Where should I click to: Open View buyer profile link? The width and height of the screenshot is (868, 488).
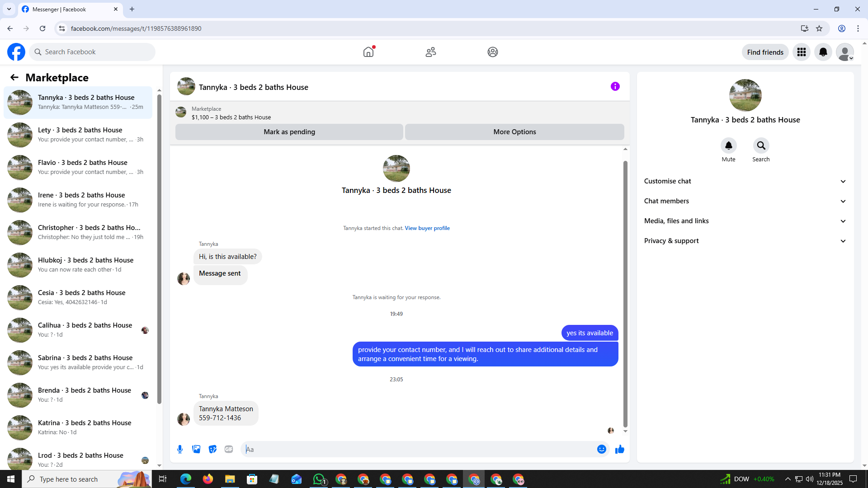tap(427, 228)
